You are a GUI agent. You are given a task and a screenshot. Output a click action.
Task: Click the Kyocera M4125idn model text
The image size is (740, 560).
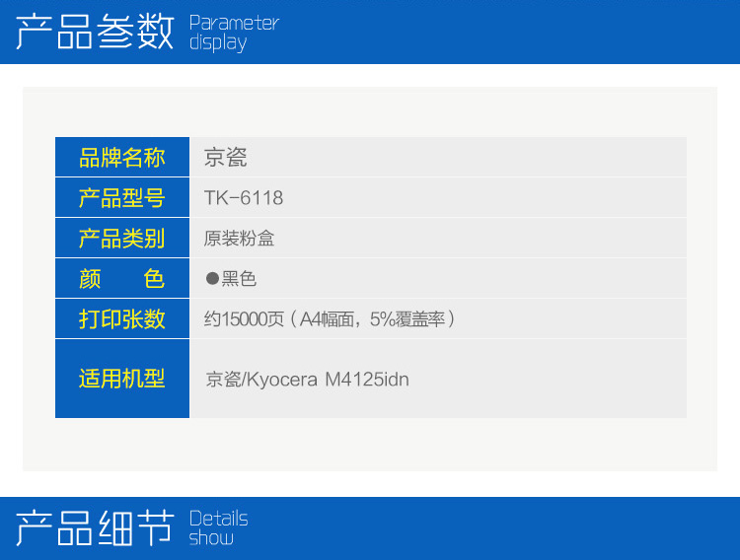pyautogui.click(x=307, y=380)
